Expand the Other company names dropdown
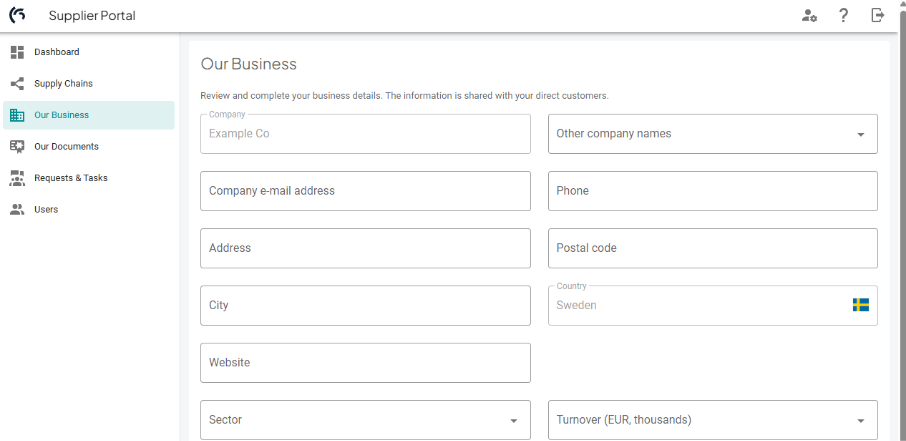The image size is (906, 441). 860,135
